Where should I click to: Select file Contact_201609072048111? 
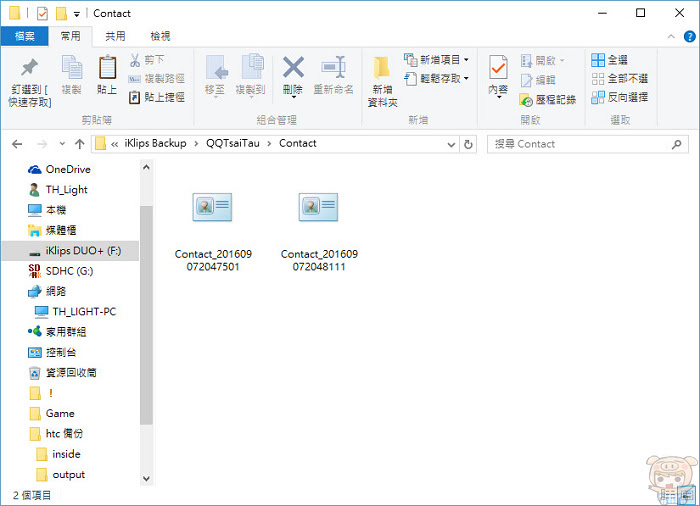tap(319, 232)
